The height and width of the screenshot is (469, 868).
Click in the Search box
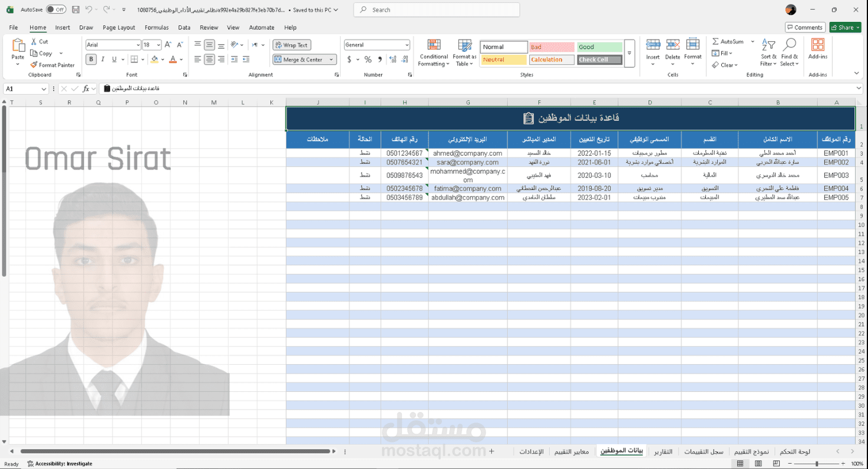(x=437, y=9)
